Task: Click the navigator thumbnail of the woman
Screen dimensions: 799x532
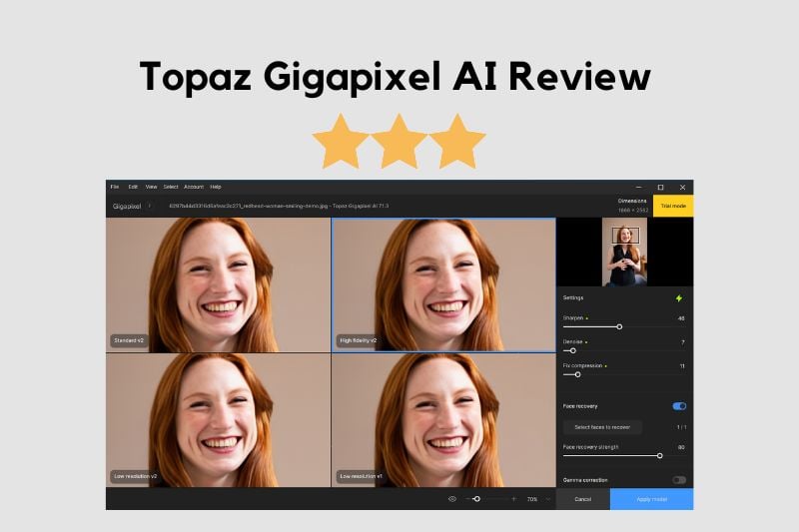Action: [x=625, y=252]
